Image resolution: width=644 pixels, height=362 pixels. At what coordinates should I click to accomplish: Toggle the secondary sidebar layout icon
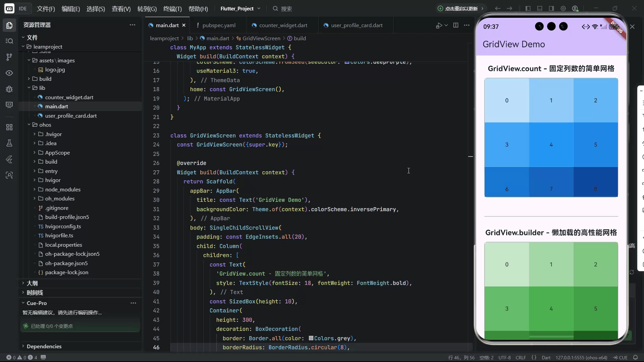click(x=551, y=9)
